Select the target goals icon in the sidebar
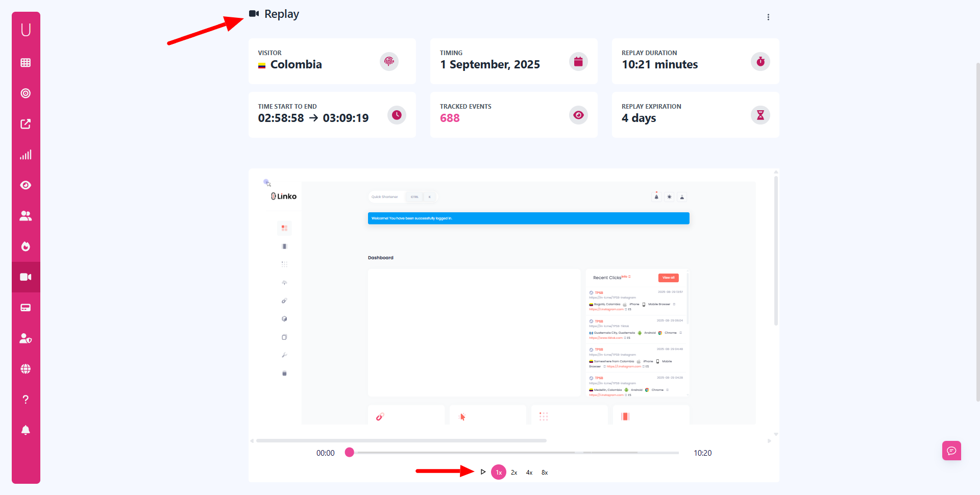Image resolution: width=980 pixels, height=495 pixels. coord(26,93)
